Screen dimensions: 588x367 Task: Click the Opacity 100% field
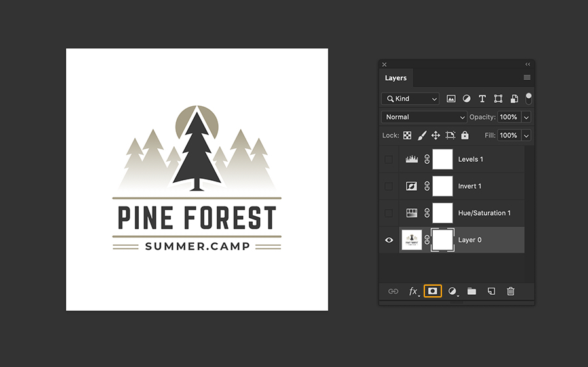pos(509,117)
